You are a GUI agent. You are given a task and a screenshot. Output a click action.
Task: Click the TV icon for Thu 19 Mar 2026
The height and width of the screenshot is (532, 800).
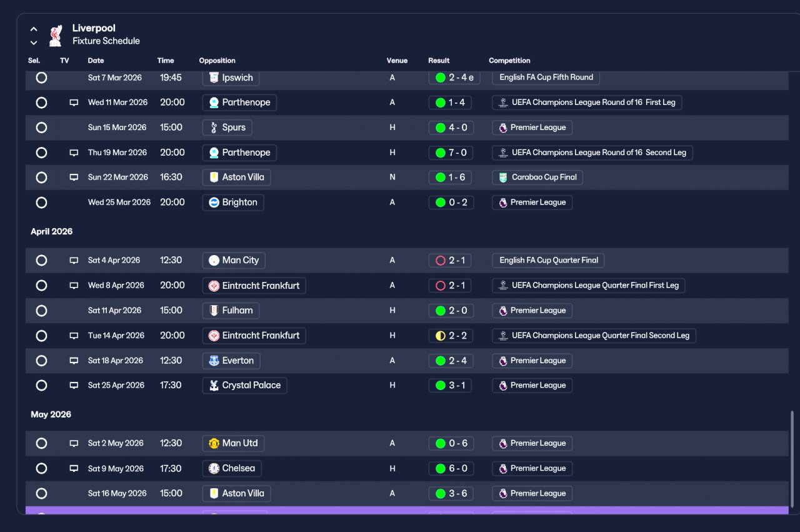[74, 153]
